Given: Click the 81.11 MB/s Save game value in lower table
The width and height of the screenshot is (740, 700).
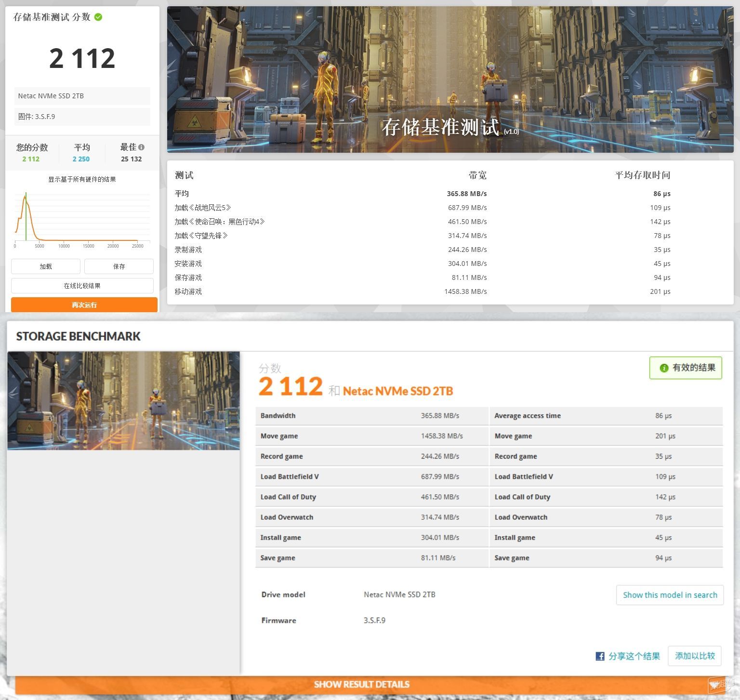Looking at the screenshot, I should (x=438, y=558).
